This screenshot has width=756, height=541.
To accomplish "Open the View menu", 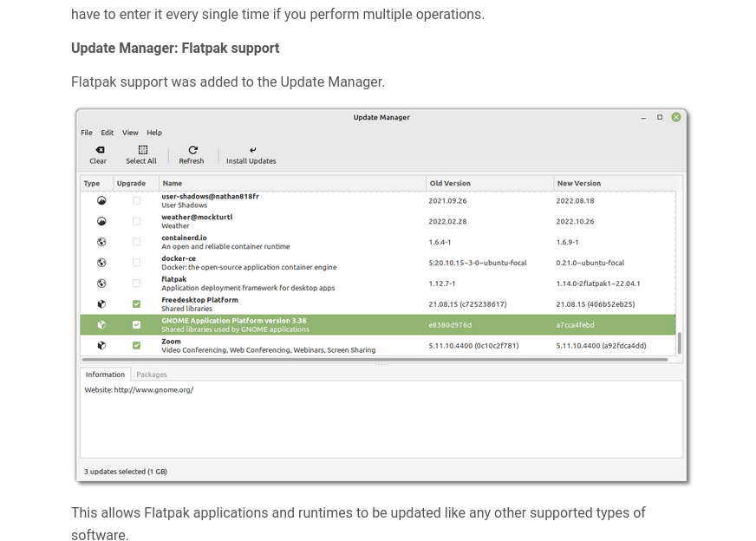I will pyautogui.click(x=130, y=133).
